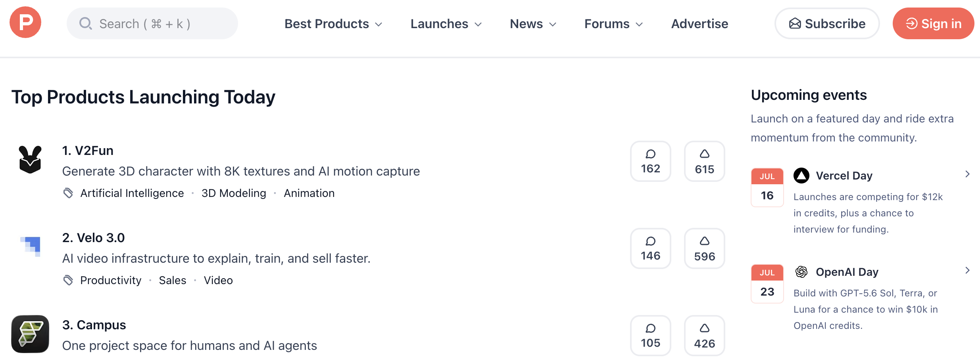The image size is (980, 359).
Task: Expand the Best Products menu
Action: coord(333,24)
